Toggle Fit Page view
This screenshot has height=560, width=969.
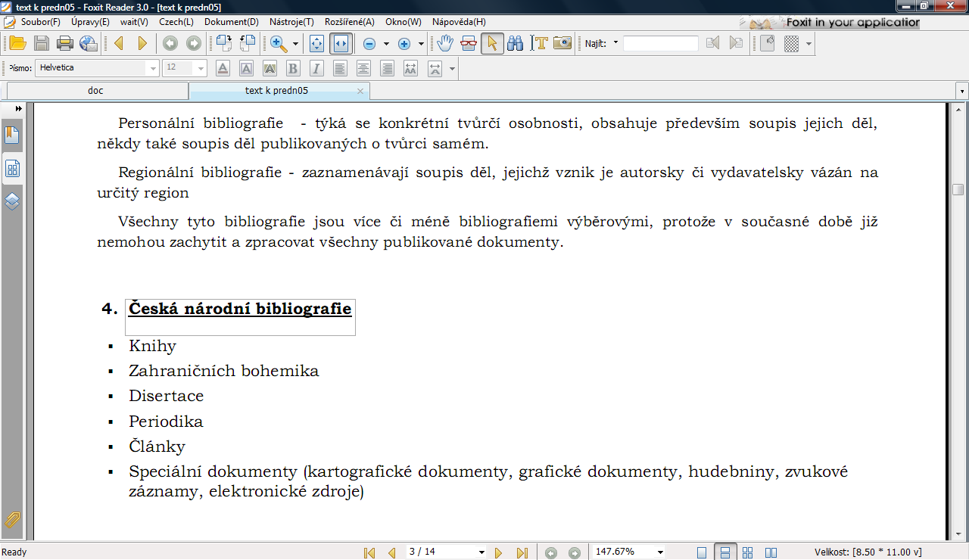[317, 43]
